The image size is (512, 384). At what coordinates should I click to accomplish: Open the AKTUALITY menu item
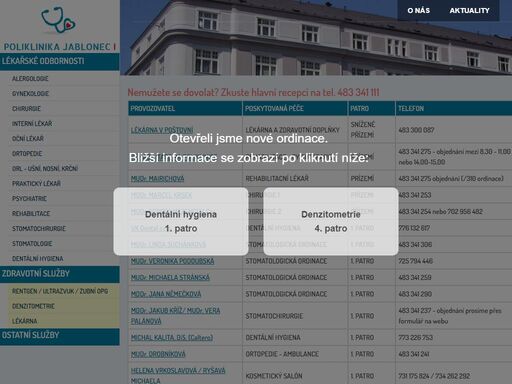469,11
